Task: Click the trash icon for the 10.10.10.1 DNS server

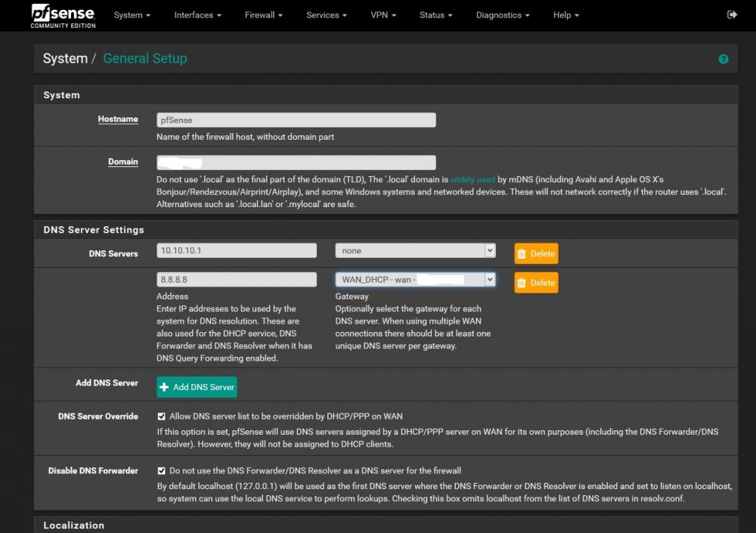Action: point(521,254)
